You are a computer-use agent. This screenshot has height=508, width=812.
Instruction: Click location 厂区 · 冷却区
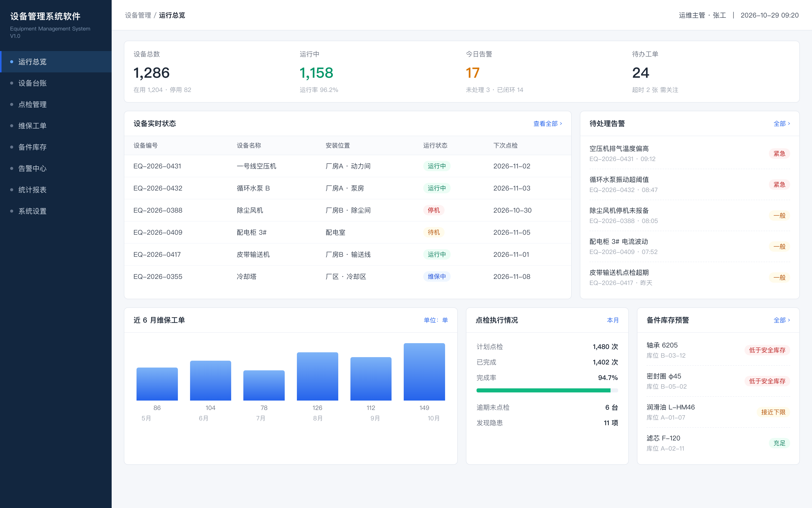[x=346, y=277]
